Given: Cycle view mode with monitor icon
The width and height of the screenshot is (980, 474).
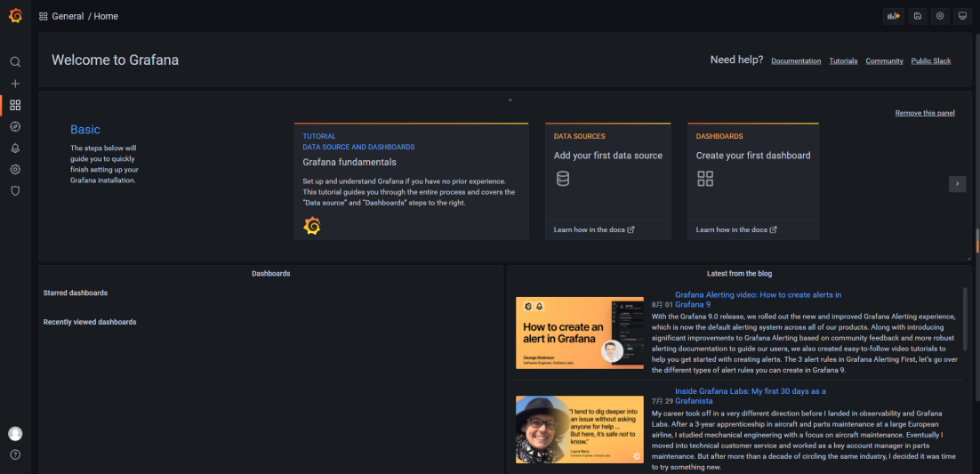Looking at the screenshot, I should point(963,16).
